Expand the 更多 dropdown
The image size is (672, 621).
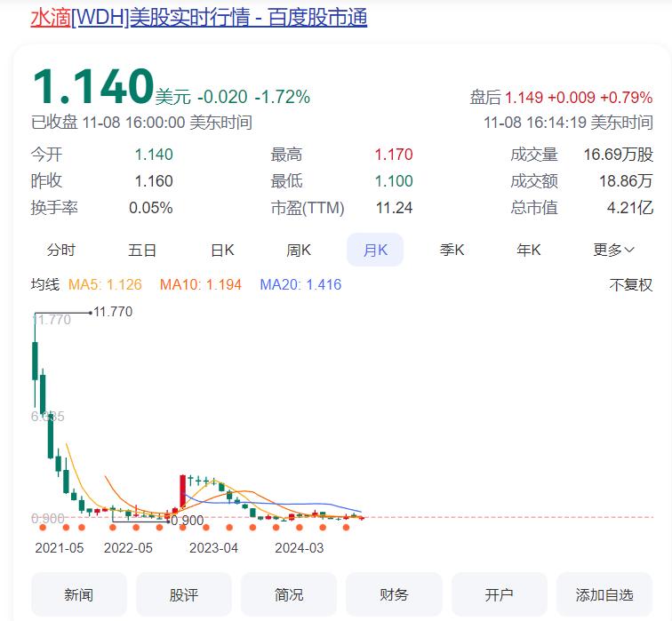pyautogui.click(x=613, y=250)
